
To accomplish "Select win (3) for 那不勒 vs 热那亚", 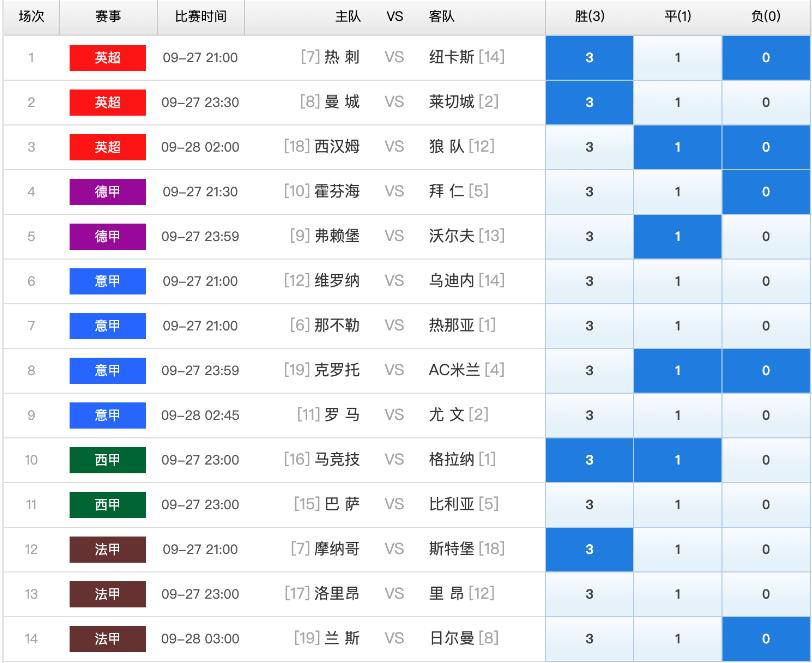I will tap(589, 326).
